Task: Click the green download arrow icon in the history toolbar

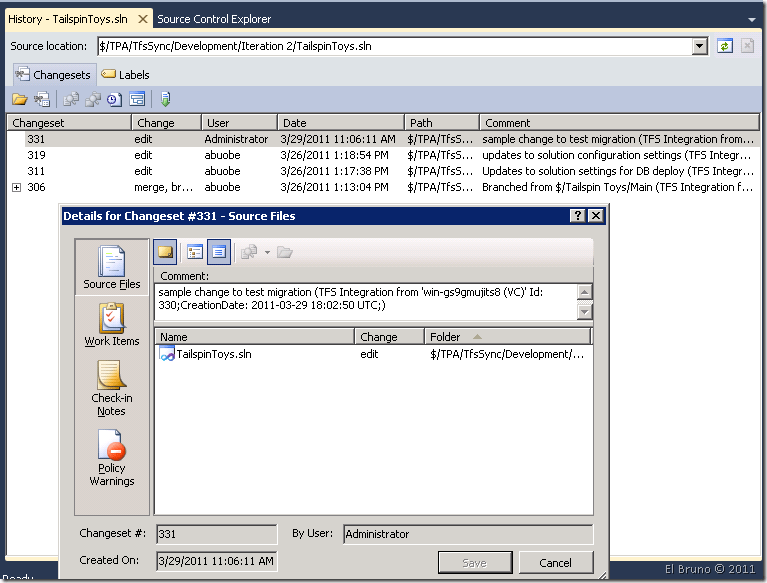Action: (165, 99)
